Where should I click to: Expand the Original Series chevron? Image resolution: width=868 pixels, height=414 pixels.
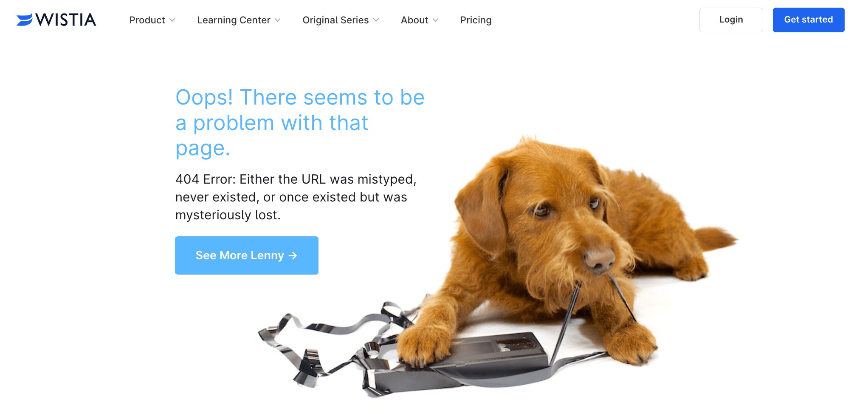point(376,20)
